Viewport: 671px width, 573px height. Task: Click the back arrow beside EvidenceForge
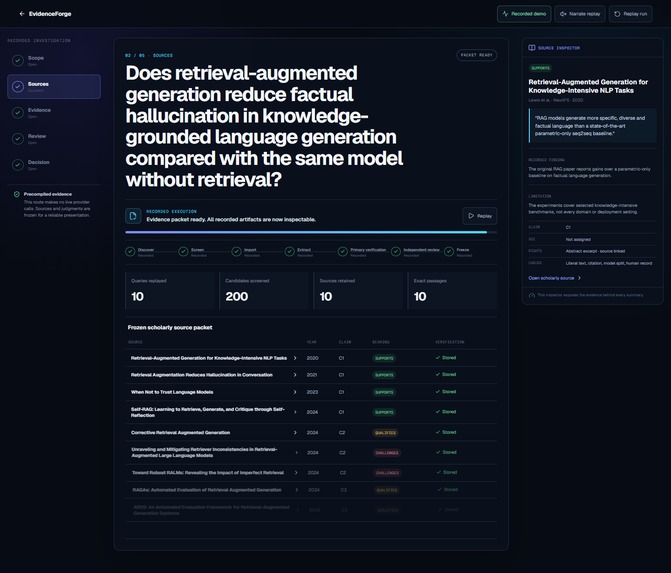point(22,14)
